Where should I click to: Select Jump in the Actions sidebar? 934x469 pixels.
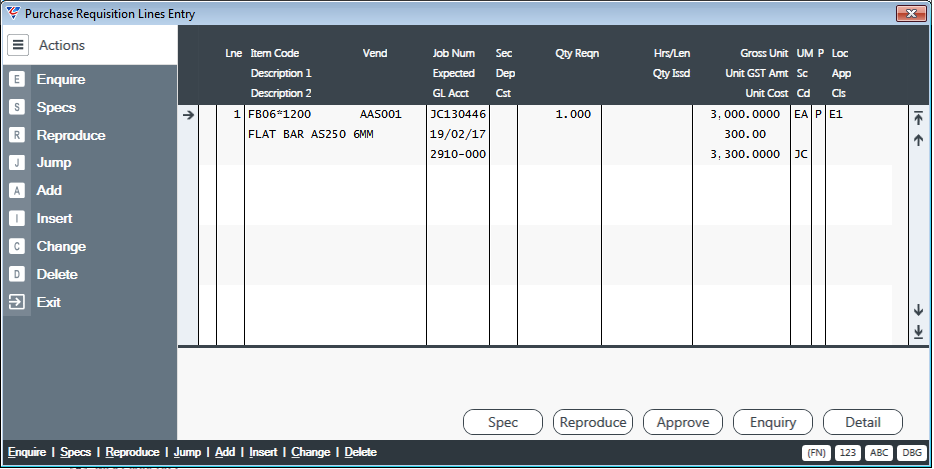pyautogui.click(x=54, y=163)
